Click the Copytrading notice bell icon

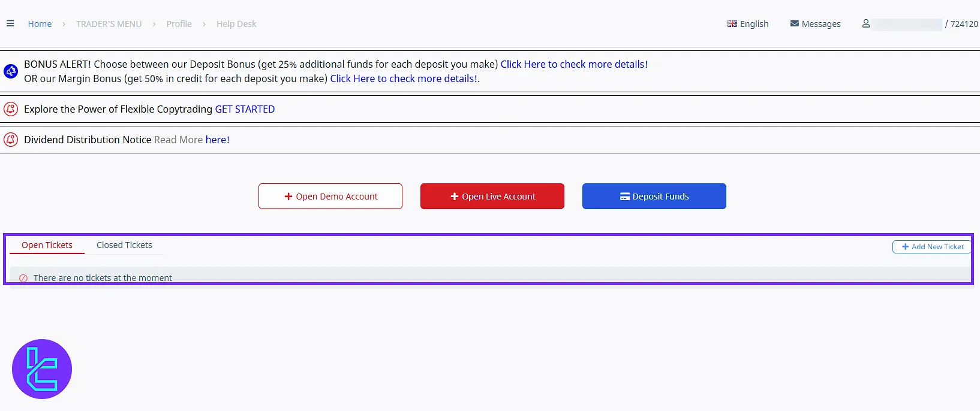[x=11, y=109]
